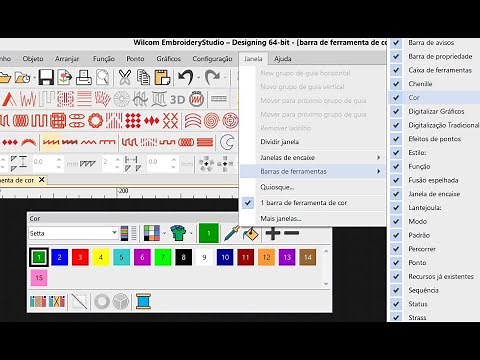The height and width of the screenshot is (360, 480).
Task: Toggle the Caixa de ferramentas checkbox
Action: pos(396,70)
